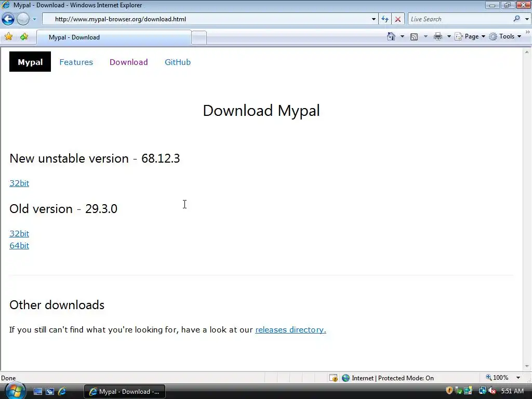
Task: Click the New unstable version - 68.12.3 heading
Action: point(95,158)
